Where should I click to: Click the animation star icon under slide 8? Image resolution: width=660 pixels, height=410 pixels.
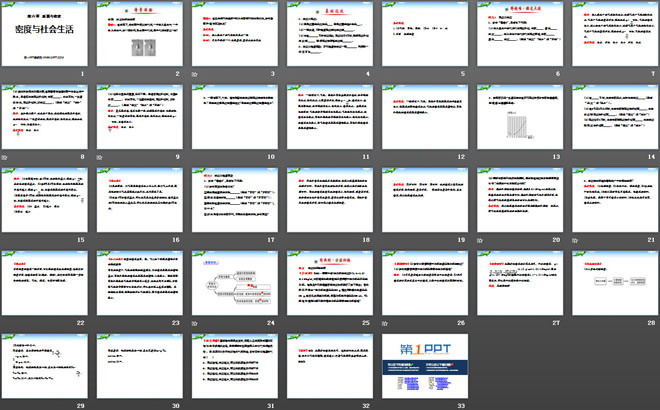click(x=4, y=157)
